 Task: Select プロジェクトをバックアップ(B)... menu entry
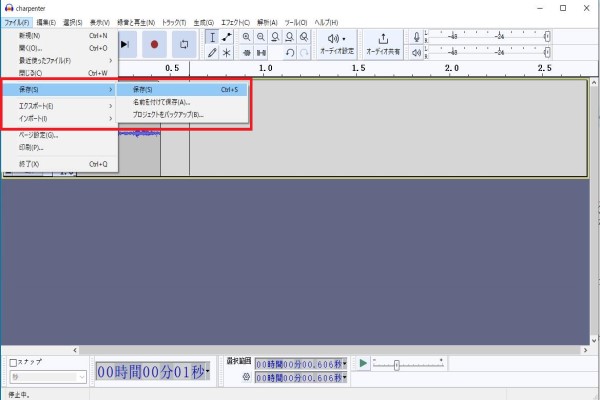coord(168,115)
